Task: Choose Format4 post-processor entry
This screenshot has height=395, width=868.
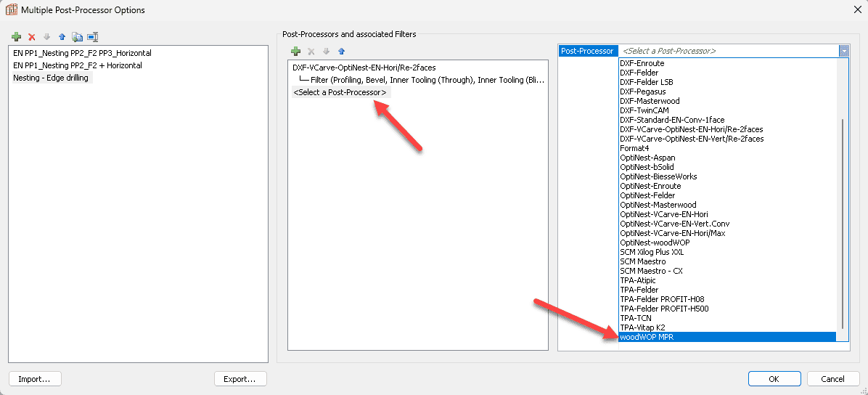Action: [x=634, y=148]
